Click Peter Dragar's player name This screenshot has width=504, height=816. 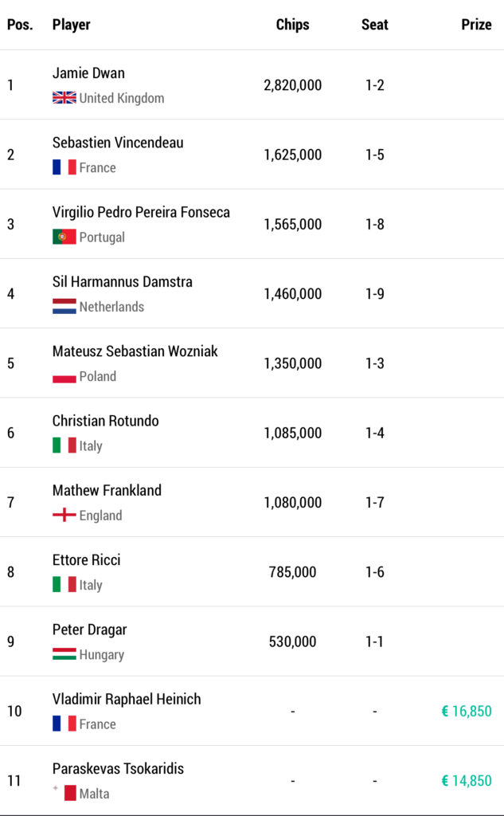coord(89,630)
